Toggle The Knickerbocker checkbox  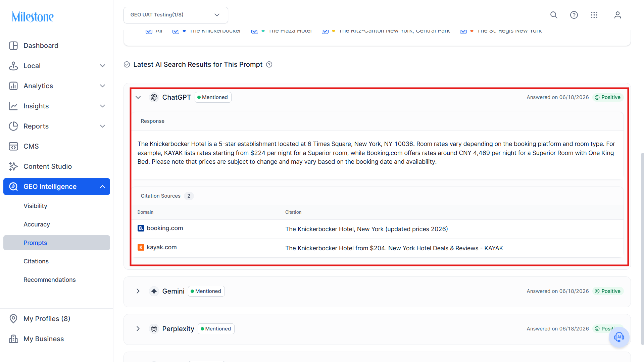176,31
